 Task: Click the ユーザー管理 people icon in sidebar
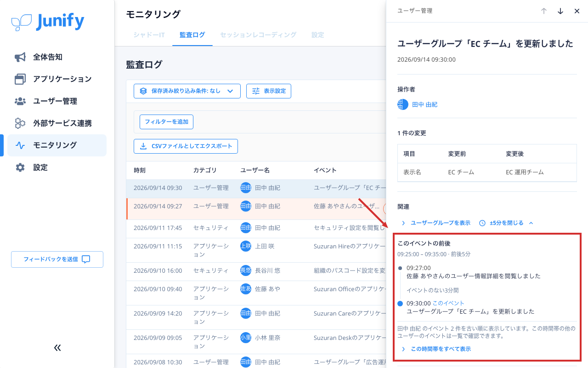pos(20,101)
